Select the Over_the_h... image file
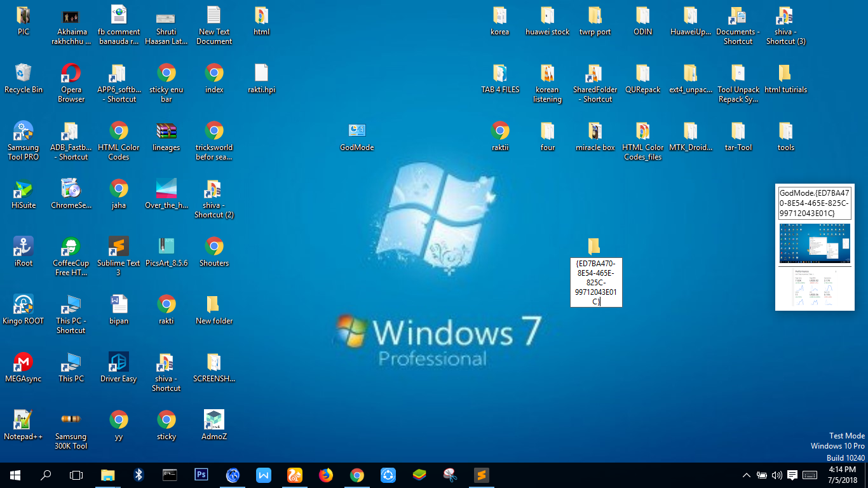868x488 pixels. pyautogui.click(x=166, y=194)
